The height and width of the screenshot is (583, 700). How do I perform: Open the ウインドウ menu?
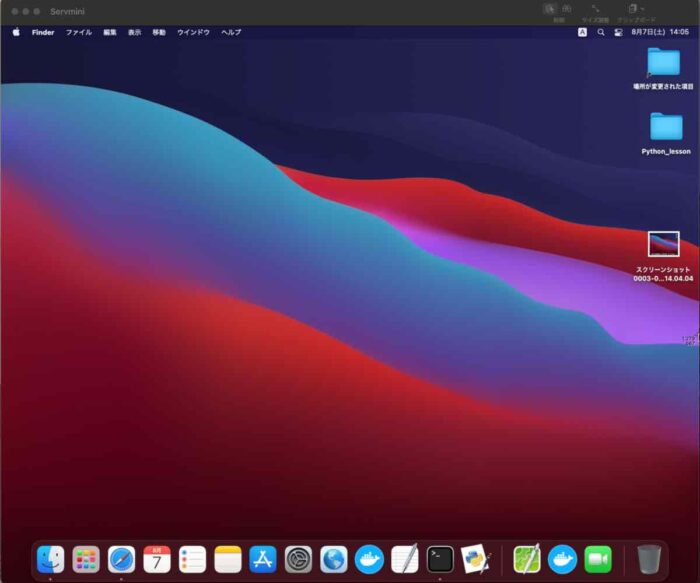pos(194,32)
